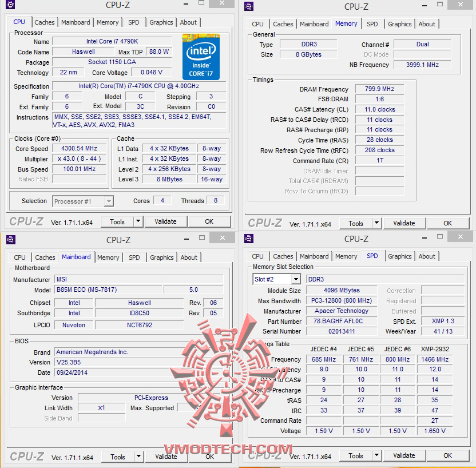The image size is (476, 468).
Task: Click the LPCIO model value NCT6792
Action: pyautogui.click(x=140, y=325)
